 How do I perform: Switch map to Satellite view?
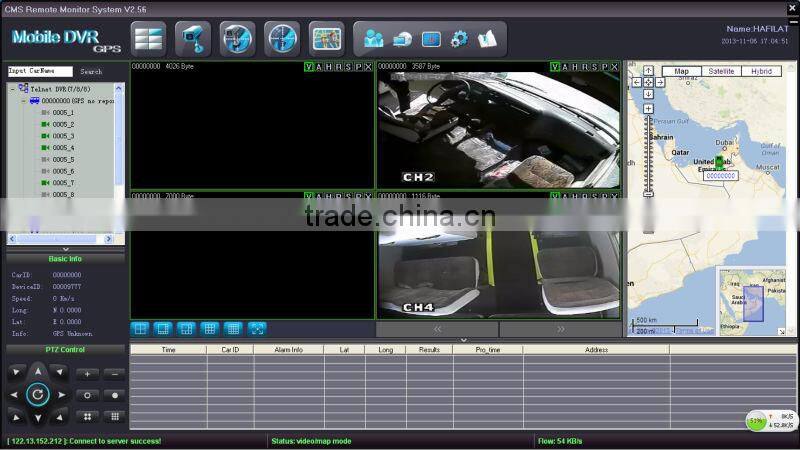720,72
